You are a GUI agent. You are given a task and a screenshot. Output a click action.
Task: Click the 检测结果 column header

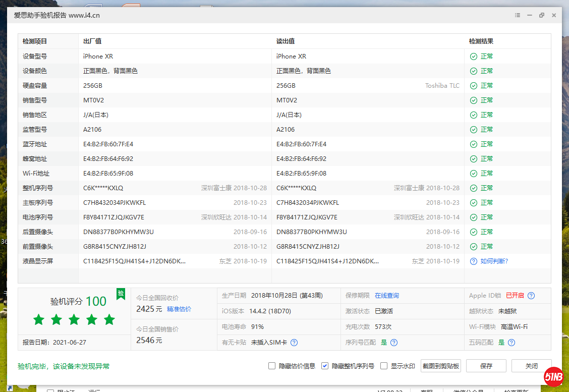(x=481, y=41)
